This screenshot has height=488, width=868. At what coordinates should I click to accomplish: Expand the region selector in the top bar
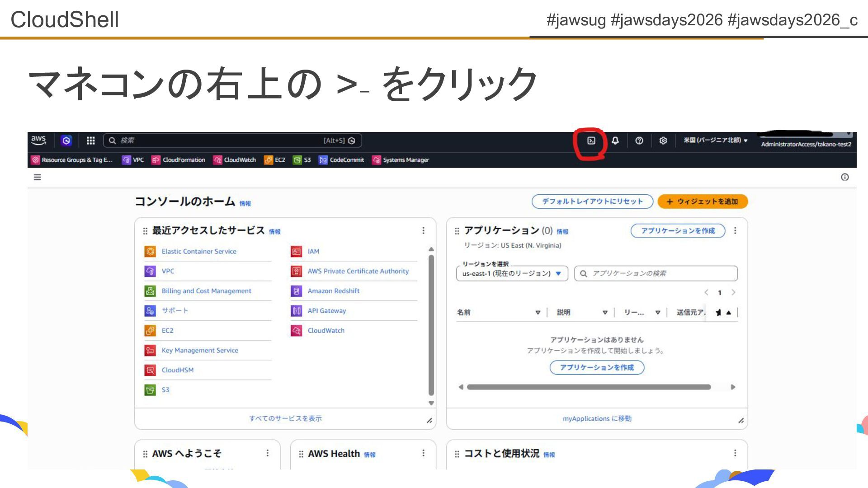[x=715, y=141]
